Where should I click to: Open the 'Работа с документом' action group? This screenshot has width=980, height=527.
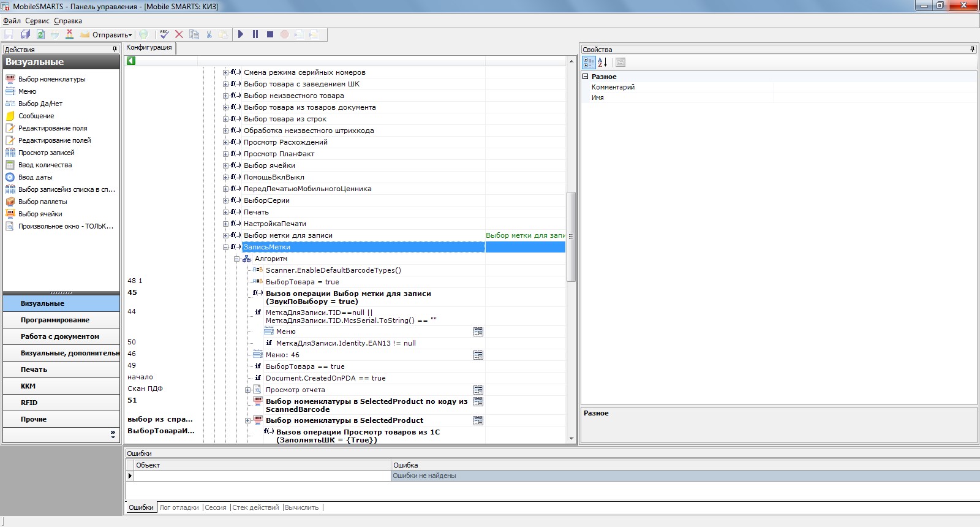(61, 336)
